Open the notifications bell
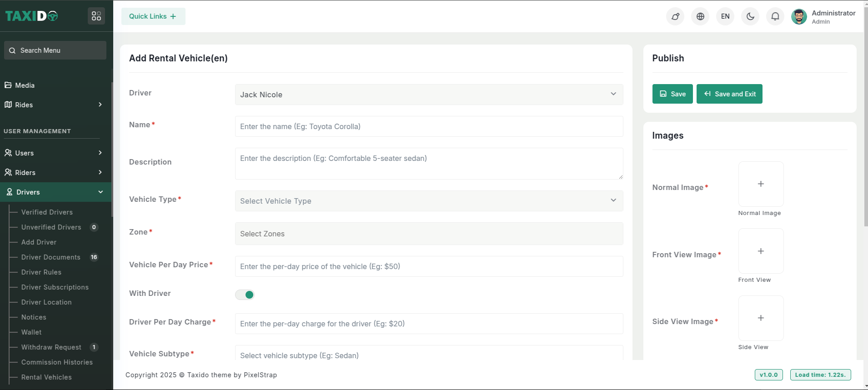Screen dimensions: 868x390 (775, 16)
